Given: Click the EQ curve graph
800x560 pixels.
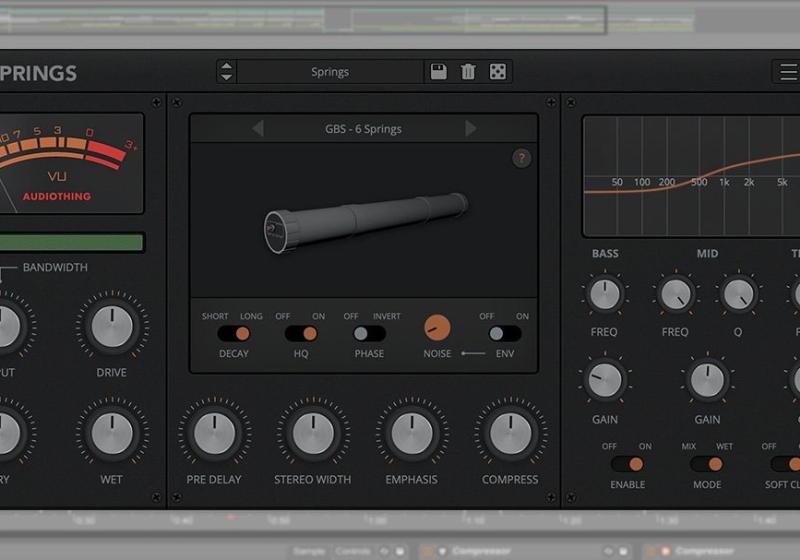Looking at the screenshot, I should (x=691, y=176).
